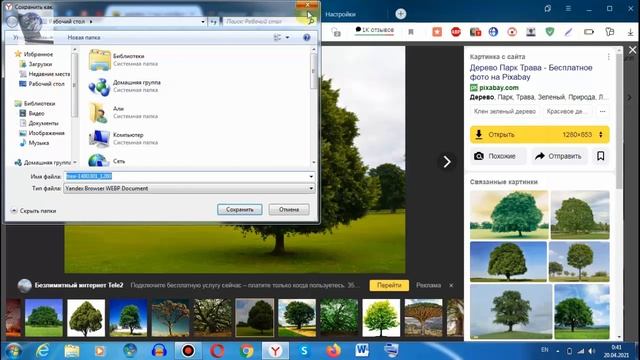Click the file list vertical scrollbar
The height and width of the screenshot is (360, 640).
click(x=313, y=106)
